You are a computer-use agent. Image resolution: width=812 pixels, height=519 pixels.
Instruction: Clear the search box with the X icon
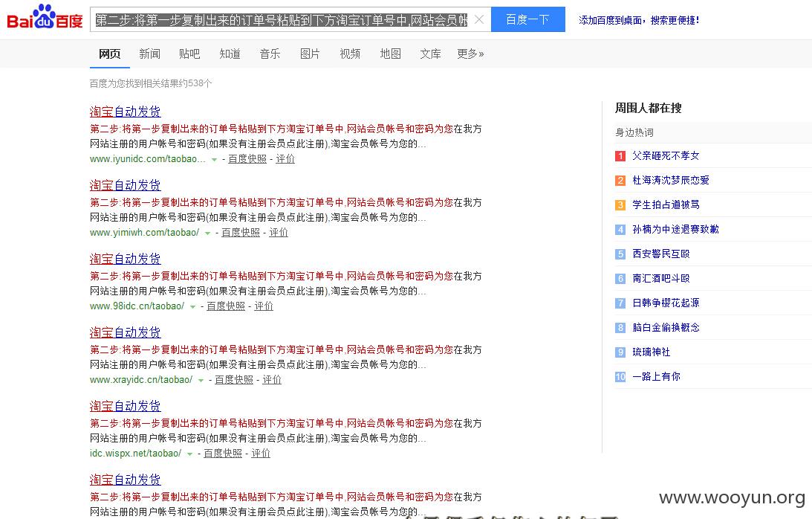pyautogui.click(x=479, y=19)
